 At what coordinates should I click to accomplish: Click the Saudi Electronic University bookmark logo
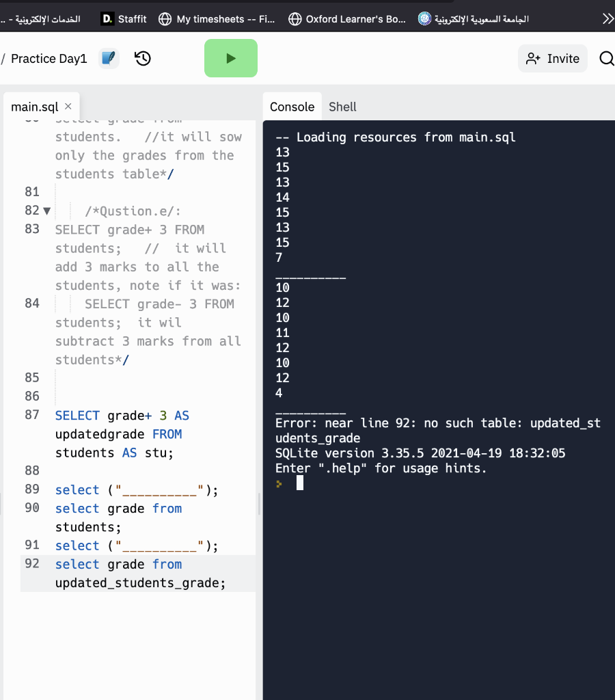(424, 18)
